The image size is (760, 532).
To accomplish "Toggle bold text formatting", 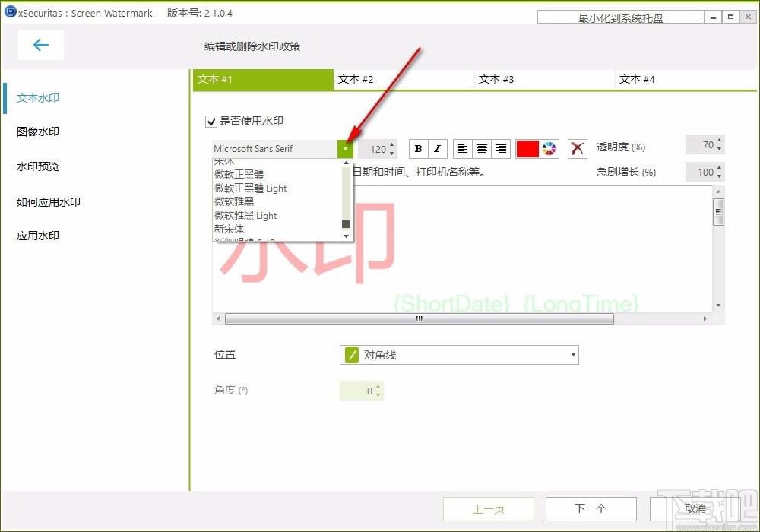I will pyautogui.click(x=418, y=149).
